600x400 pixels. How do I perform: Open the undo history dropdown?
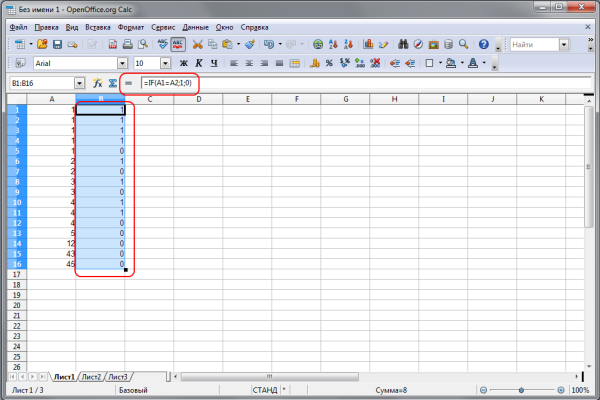[280, 44]
